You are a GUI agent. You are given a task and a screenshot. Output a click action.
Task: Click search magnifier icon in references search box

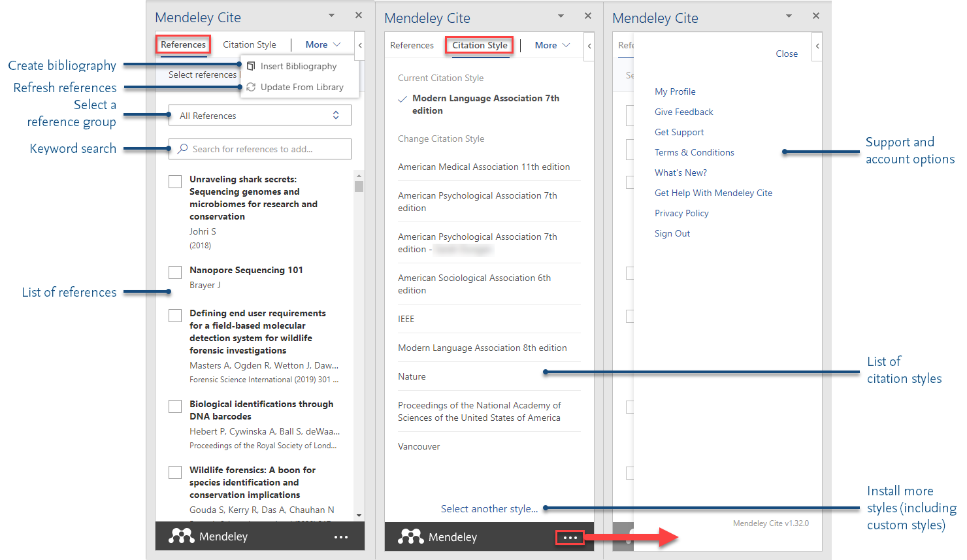point(183,149)
